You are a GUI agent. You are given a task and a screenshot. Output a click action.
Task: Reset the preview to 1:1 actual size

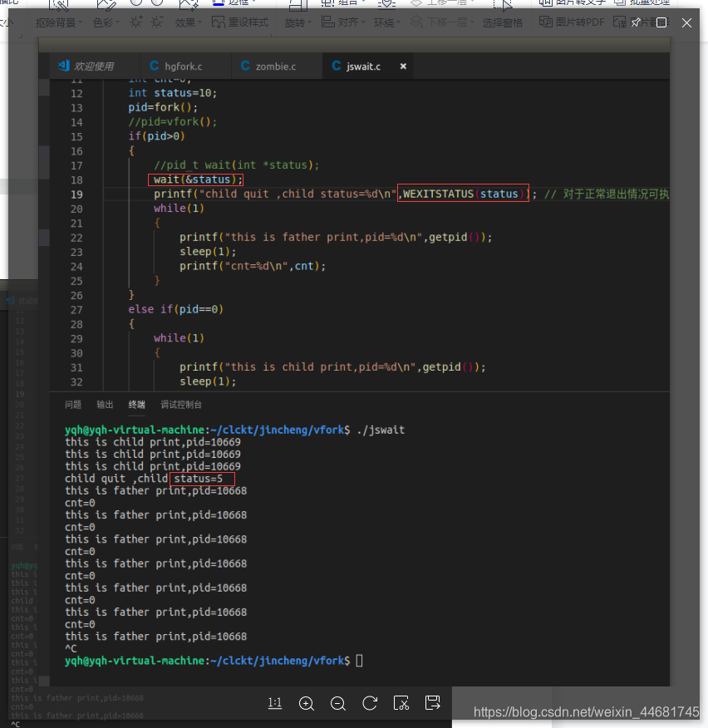[275, 703]
